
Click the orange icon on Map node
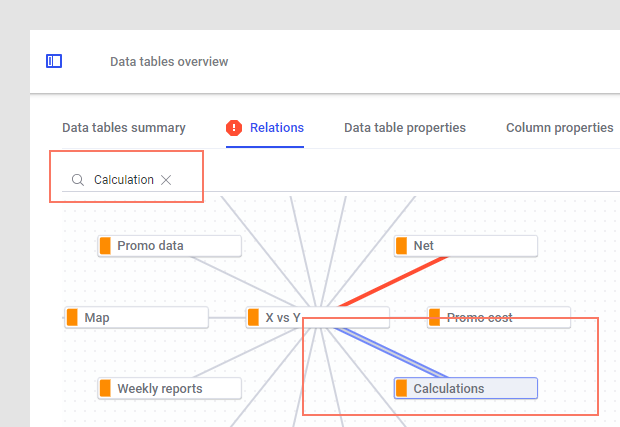[72, 318]
